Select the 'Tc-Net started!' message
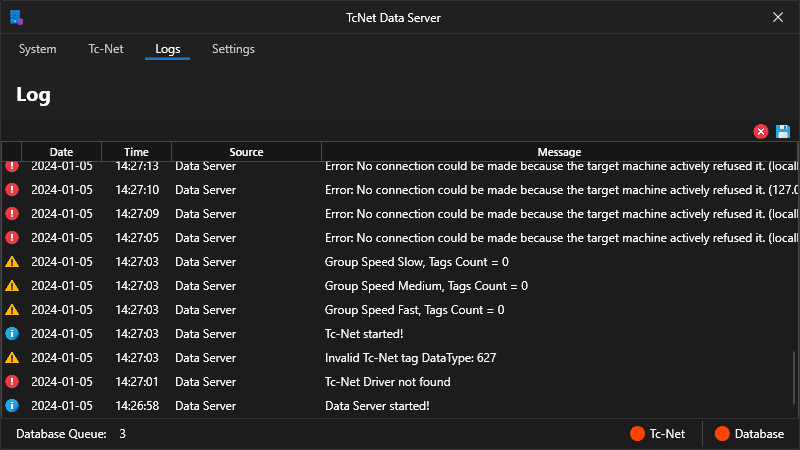 pyautogui.click(x=364, y=334)
